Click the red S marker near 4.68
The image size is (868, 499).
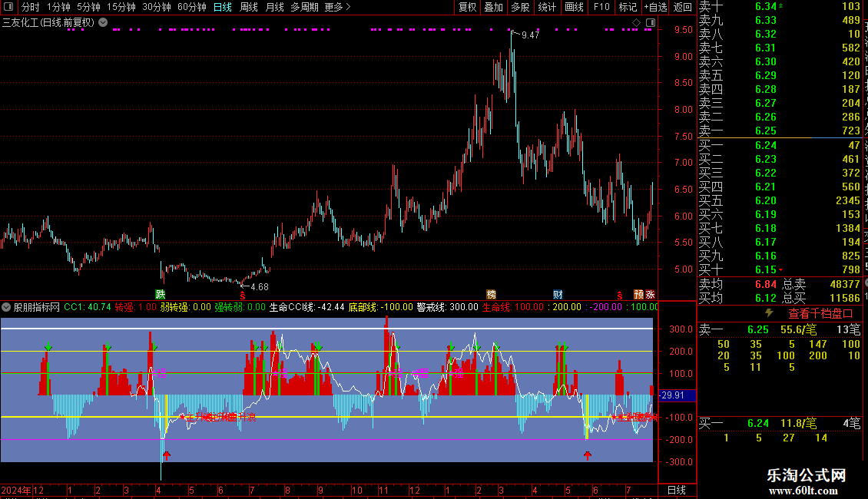point(243,296)
